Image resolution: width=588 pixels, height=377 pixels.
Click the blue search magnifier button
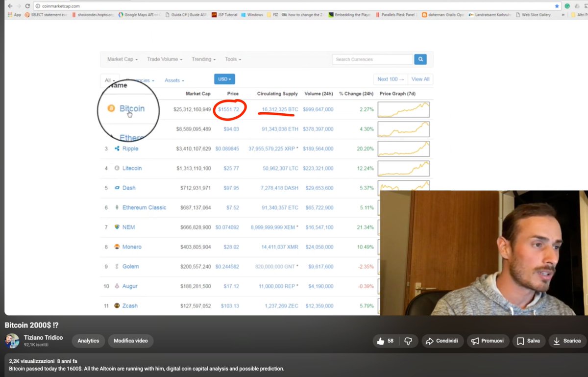420,59
